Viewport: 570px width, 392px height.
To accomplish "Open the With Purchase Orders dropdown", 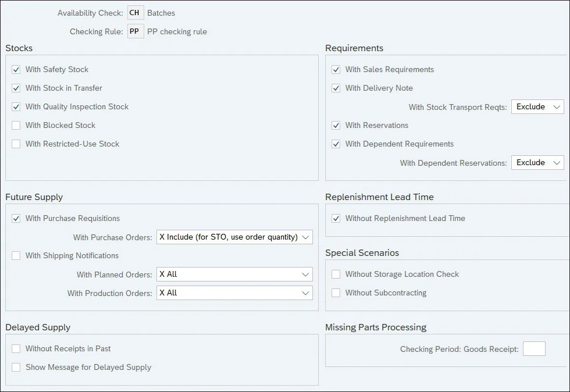I will coord(234,237).
